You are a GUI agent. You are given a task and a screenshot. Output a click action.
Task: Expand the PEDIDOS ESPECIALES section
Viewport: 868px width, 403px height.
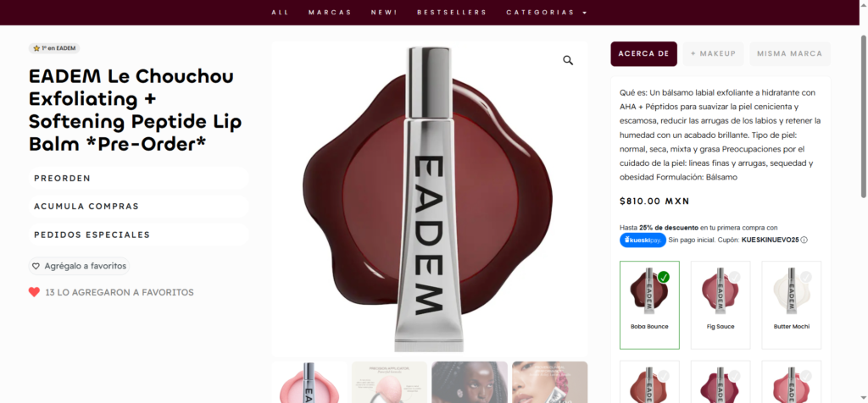point(138,235)
